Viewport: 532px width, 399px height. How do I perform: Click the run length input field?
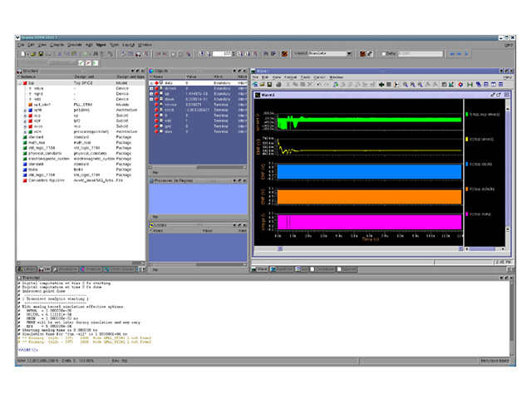[x=222, y=53]
